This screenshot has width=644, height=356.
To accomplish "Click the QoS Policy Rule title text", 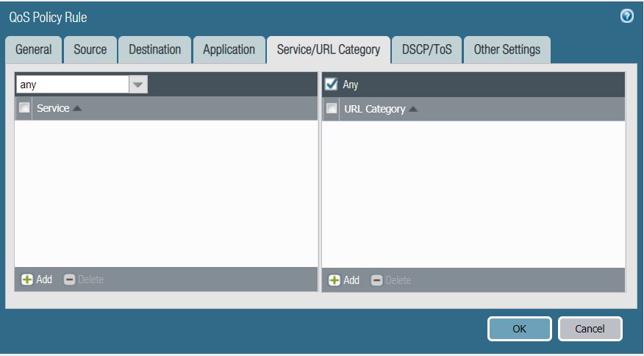I will pos(48,17).
